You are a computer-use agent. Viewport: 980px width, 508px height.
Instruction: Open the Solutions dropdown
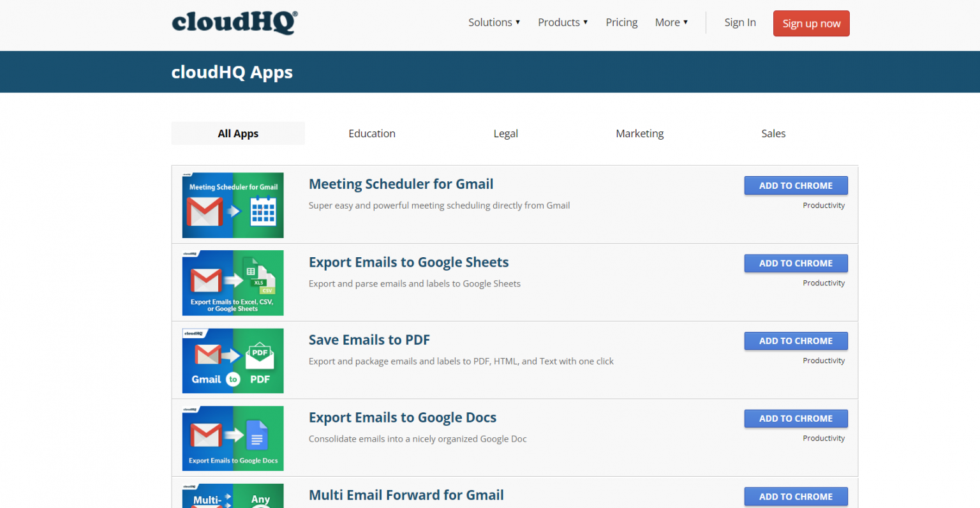click(493, 22)
